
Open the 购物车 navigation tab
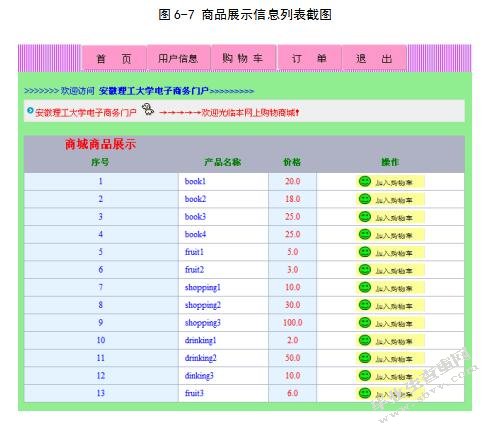[244, 58]
